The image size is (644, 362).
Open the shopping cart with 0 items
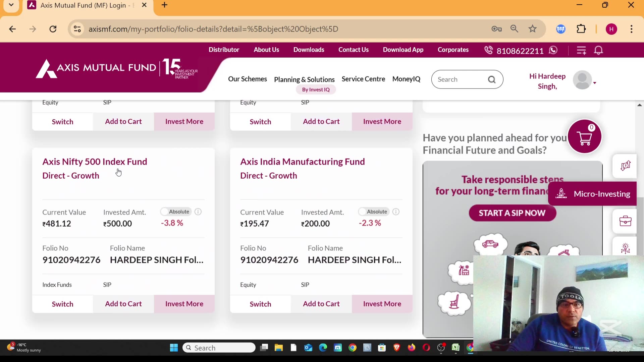585,136
